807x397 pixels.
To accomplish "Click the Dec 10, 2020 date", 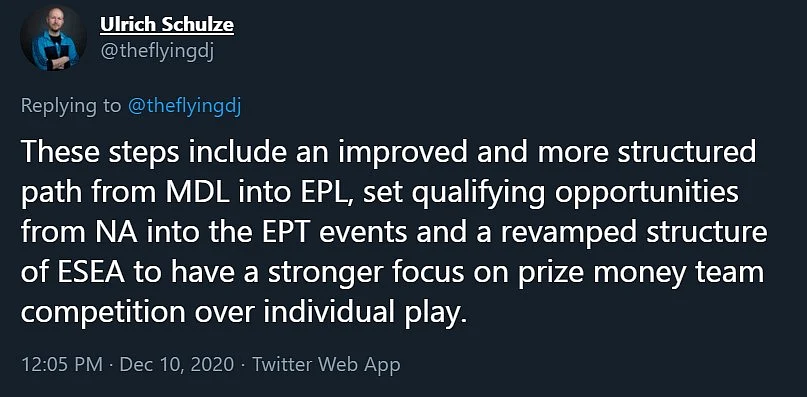I will pyautogui.click(x=177, y=365).
